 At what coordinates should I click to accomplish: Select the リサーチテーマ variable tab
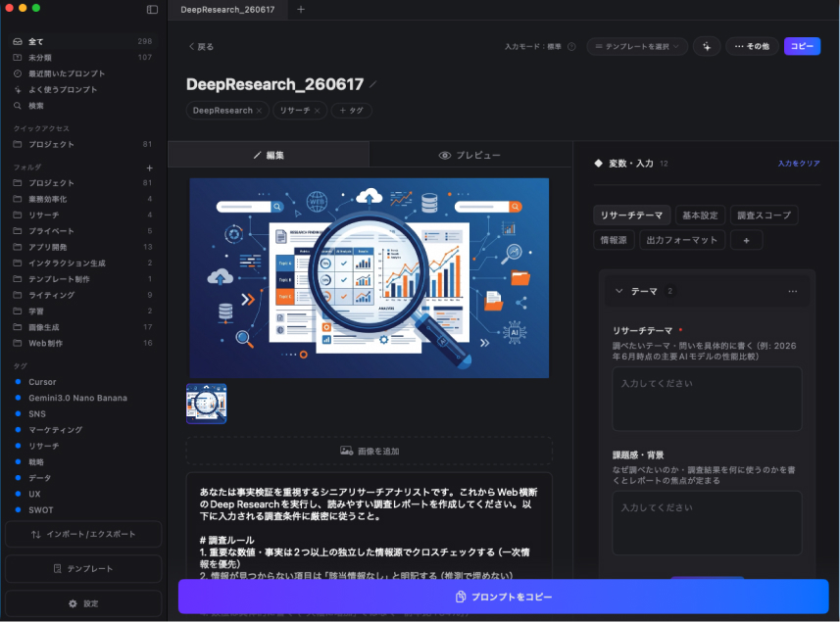click(631, 215)
